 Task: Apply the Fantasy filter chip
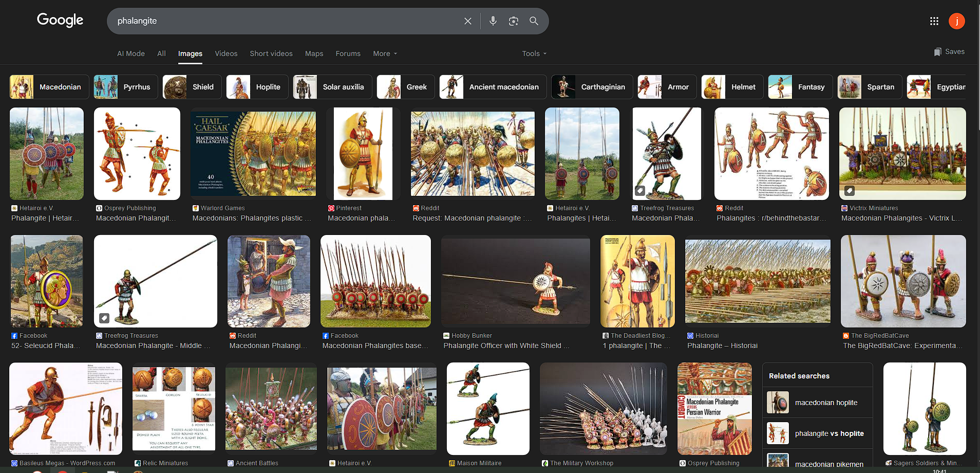pos(800,87)
